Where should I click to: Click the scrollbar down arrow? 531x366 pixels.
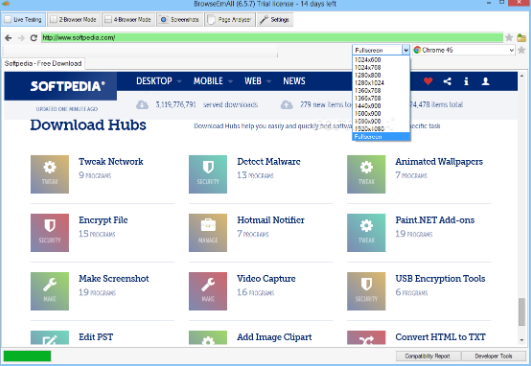click(x=522, y=340)
